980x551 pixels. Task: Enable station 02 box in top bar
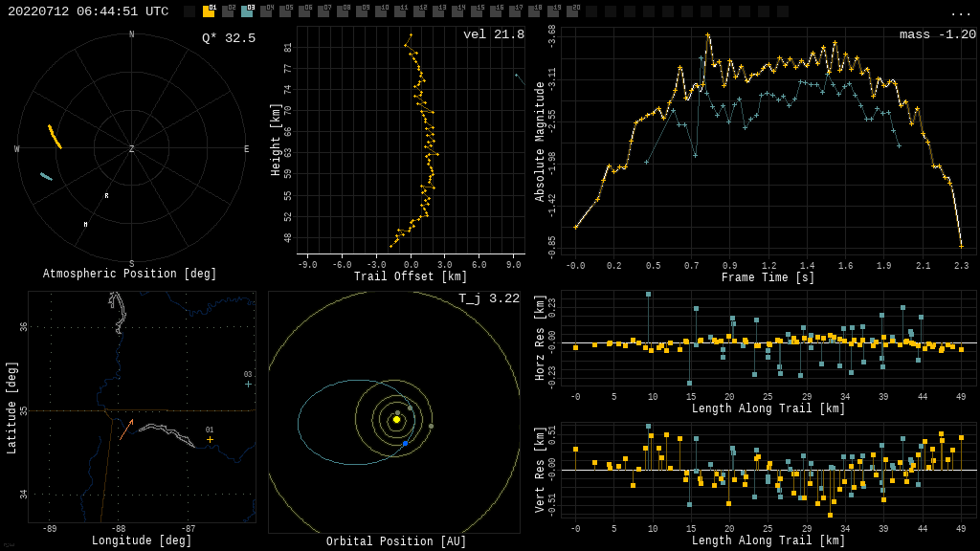tap(228, 11)
